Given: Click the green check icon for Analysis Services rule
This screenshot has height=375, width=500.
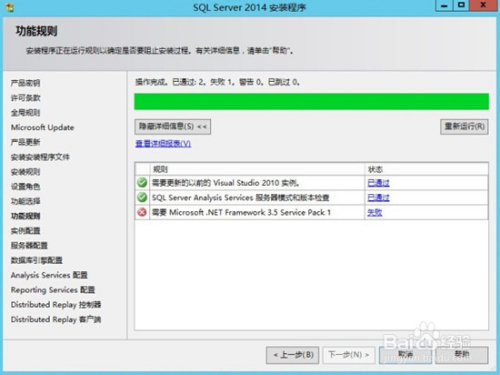Looking at the screenshot, I should (x=142, y=197).
